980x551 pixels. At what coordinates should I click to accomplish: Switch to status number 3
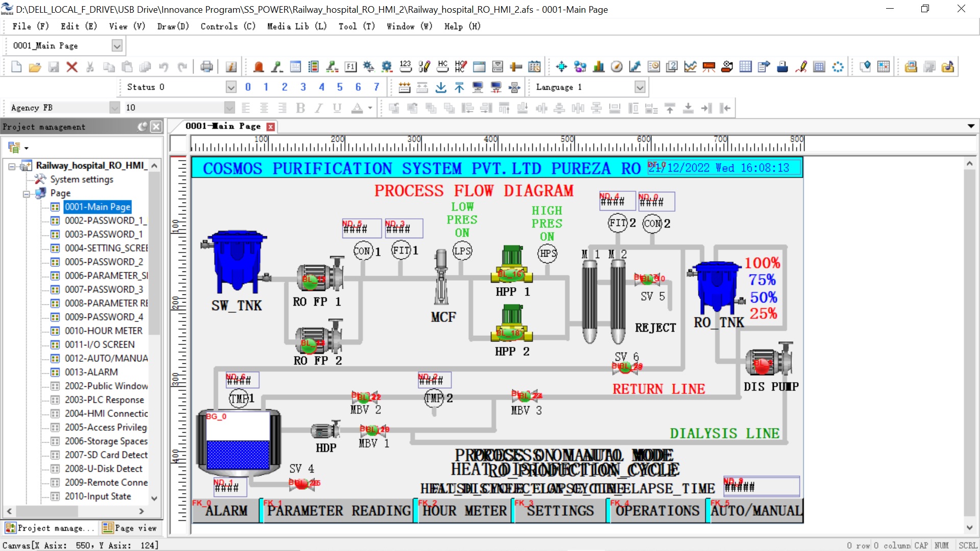click(x=303, y=87)
